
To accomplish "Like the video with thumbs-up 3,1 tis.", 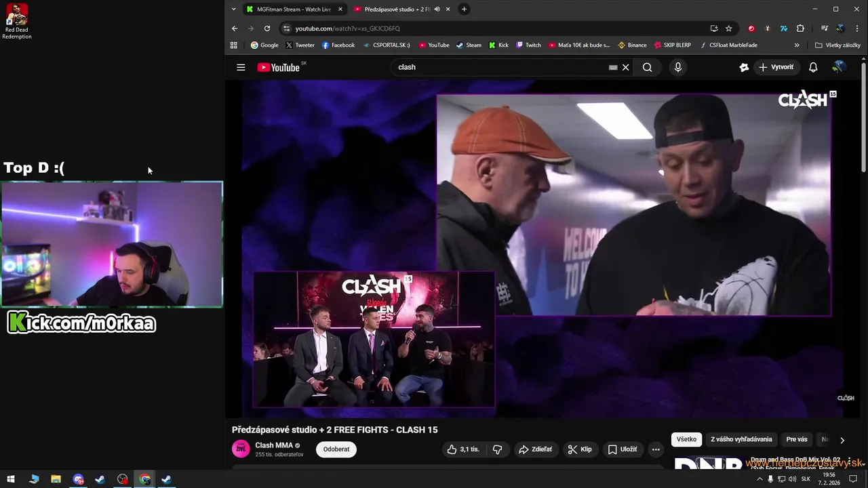I will coord(463,449).
